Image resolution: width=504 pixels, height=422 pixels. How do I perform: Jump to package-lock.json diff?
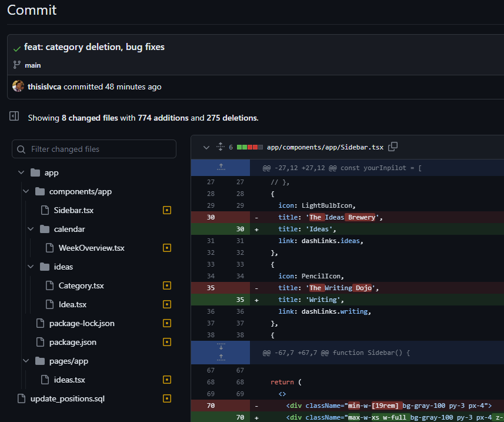81,323
